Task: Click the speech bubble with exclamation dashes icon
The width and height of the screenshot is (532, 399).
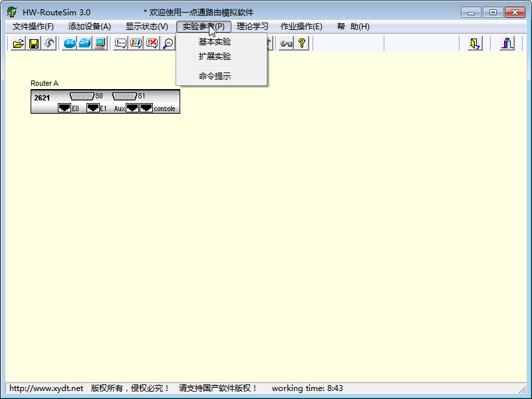Action: click(x=120, y=43)
